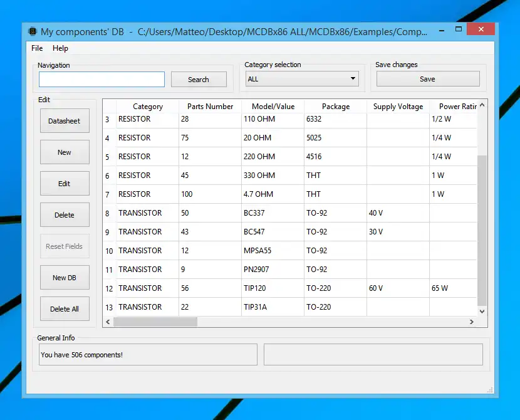
Task: Click the Supply Voltage column header
Action: pos(398,107)
